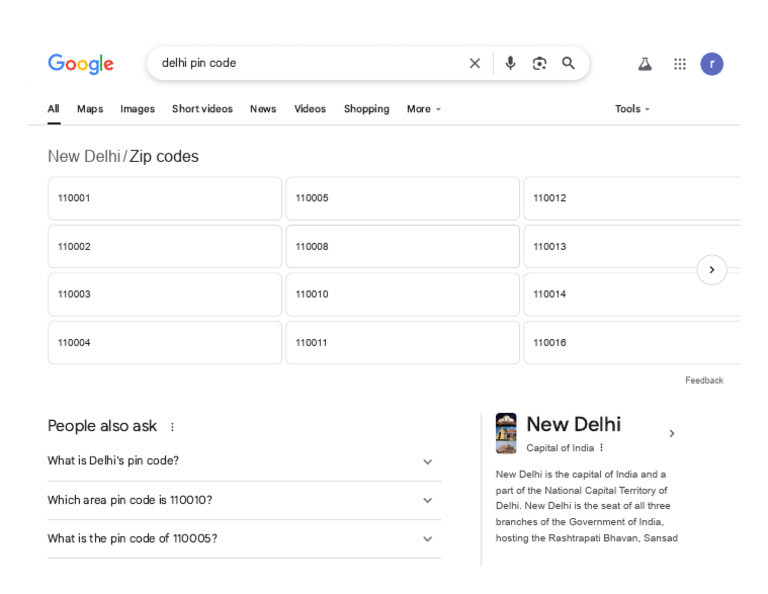Screen dimensions: 768x594
Task: Clear the search box text
Action: (x=475, y=64)
